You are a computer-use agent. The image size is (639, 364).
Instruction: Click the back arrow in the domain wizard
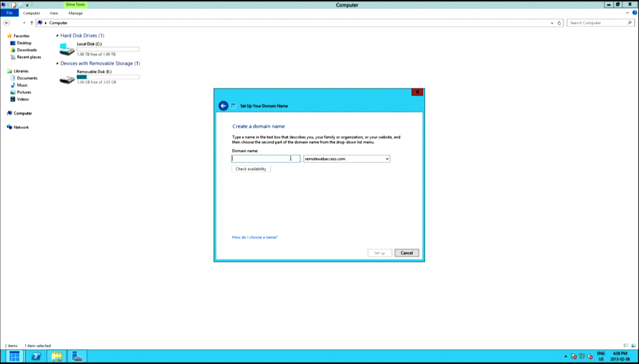point(223,106)
